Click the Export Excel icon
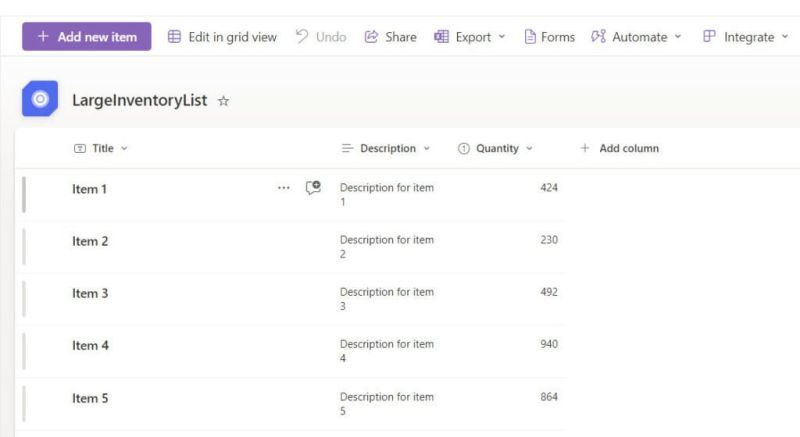 [441, 37]
